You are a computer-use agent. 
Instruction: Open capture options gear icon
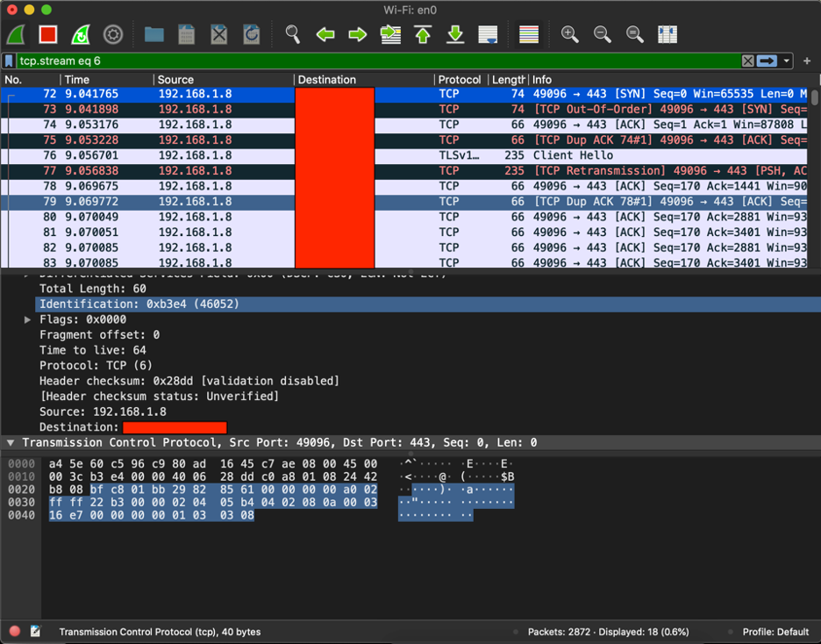point(113,34)
